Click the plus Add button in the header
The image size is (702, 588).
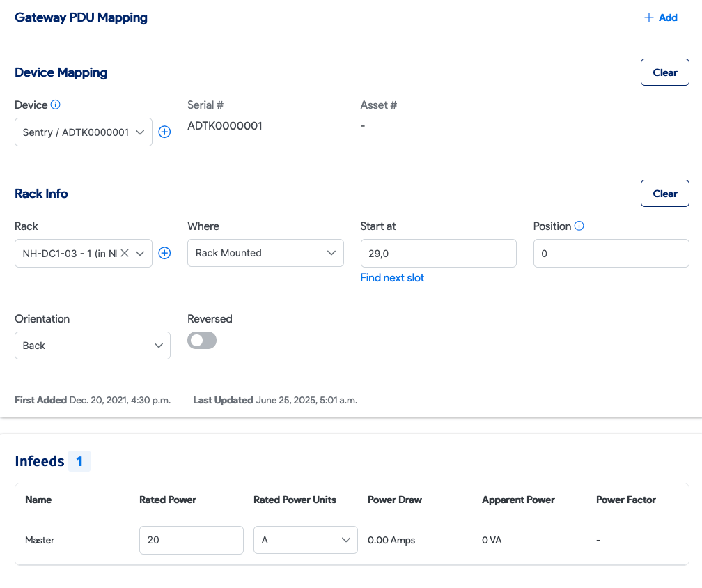click(660, 17)
